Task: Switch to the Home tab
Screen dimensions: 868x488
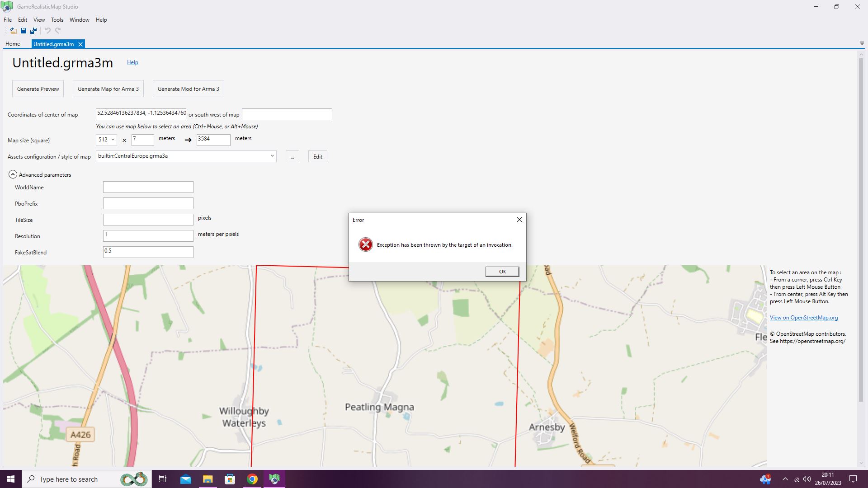Action: (x=13, y=44)
